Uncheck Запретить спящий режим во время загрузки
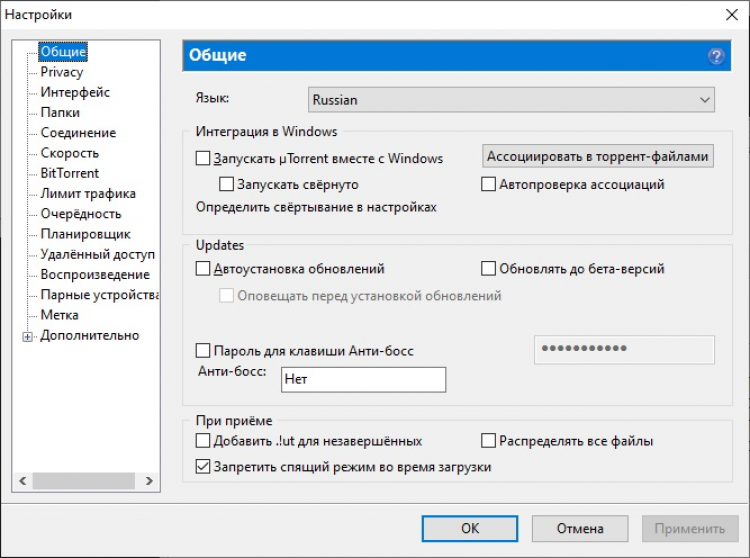The height and width of the screenshot is (558, 750). pyautogui.click(x=204, y=466)
